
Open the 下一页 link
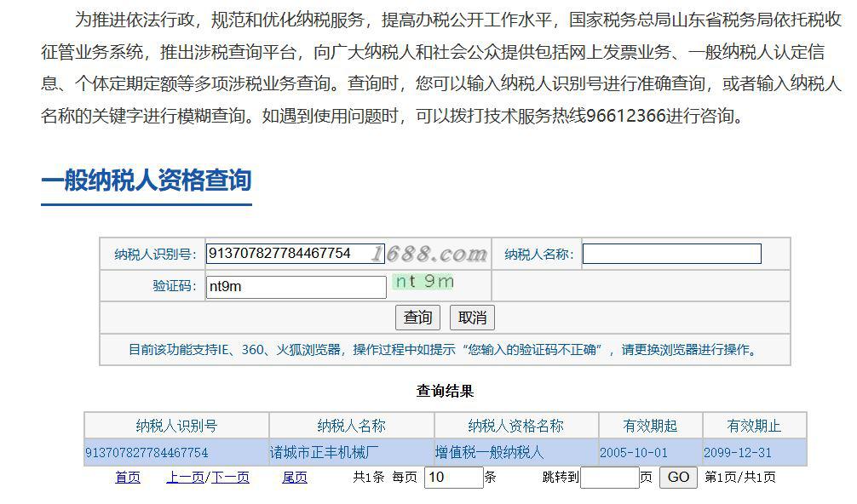[x=230, y=478]
